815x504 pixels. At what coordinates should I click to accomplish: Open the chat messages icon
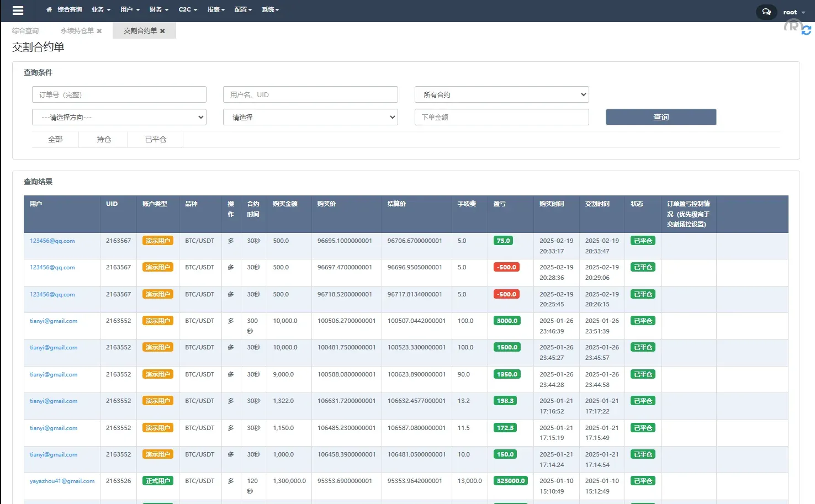click(x=766, y=12)
